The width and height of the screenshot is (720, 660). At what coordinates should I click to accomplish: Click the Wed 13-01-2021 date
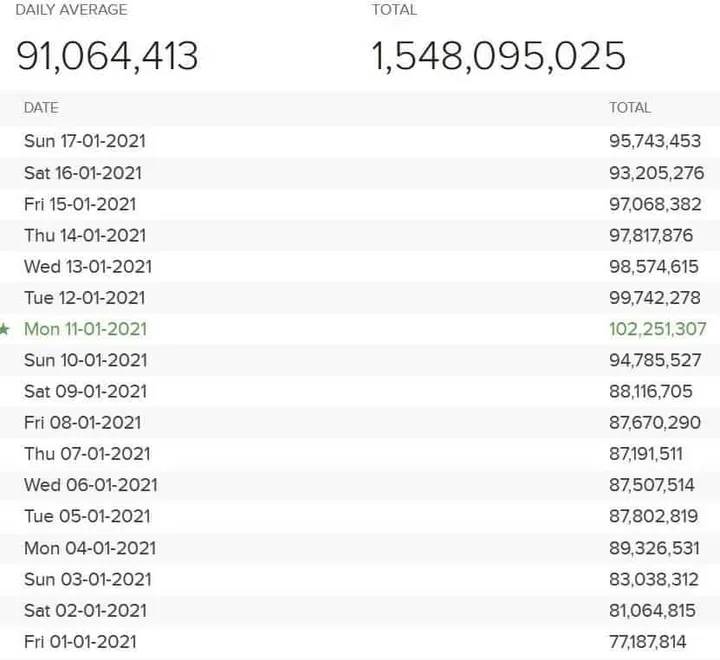click(88, 267)
